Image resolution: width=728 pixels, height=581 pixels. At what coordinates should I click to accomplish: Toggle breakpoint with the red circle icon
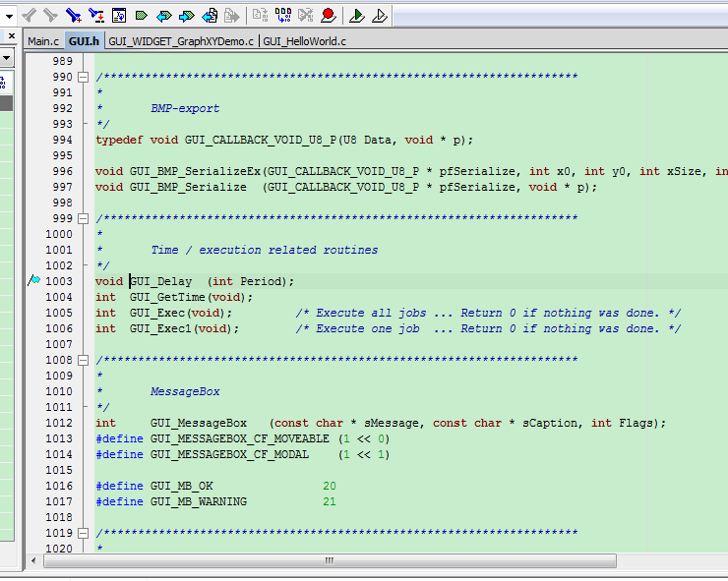click(x=329, y=16)
